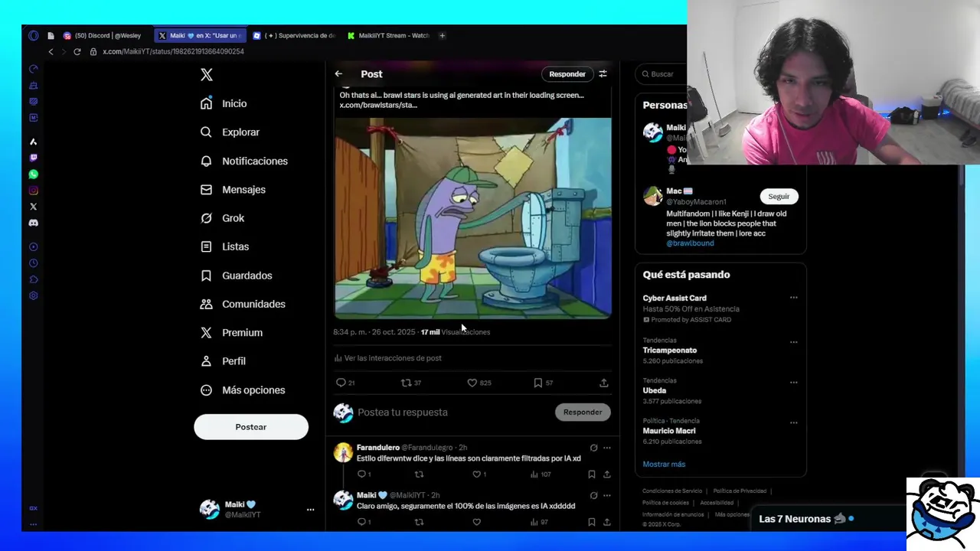The height and width of the screenshot is (551, 980).
Task: Go to Inicio in X navigation
Action: tap(224, 103)
